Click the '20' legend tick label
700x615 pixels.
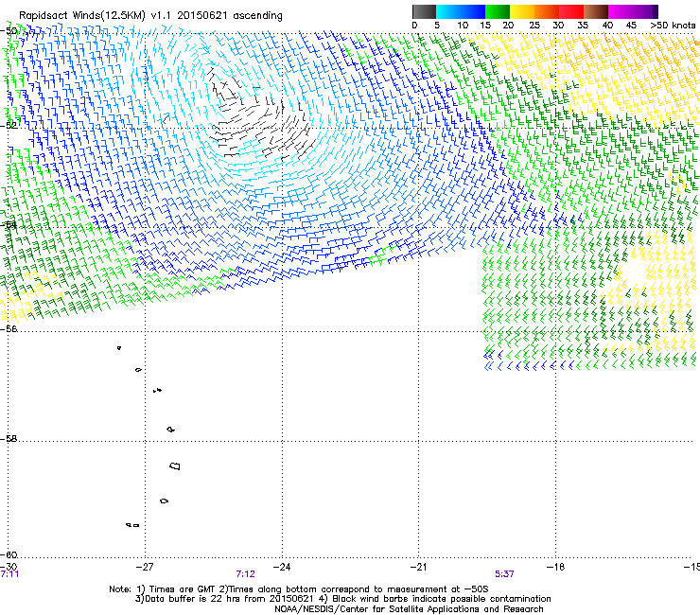tap(508, 26)
